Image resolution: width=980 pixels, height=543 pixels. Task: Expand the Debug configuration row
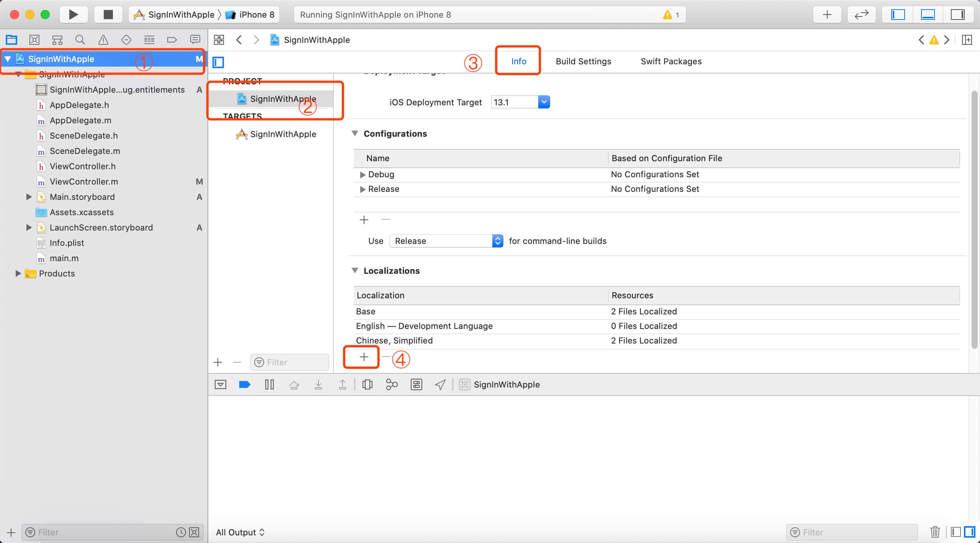[362, 175]
